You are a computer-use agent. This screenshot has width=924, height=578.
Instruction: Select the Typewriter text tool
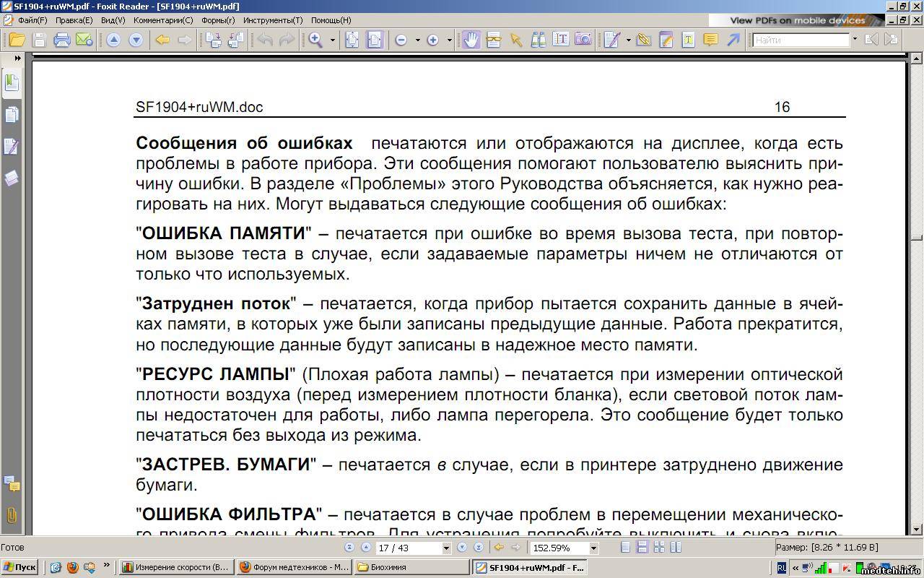688,40
